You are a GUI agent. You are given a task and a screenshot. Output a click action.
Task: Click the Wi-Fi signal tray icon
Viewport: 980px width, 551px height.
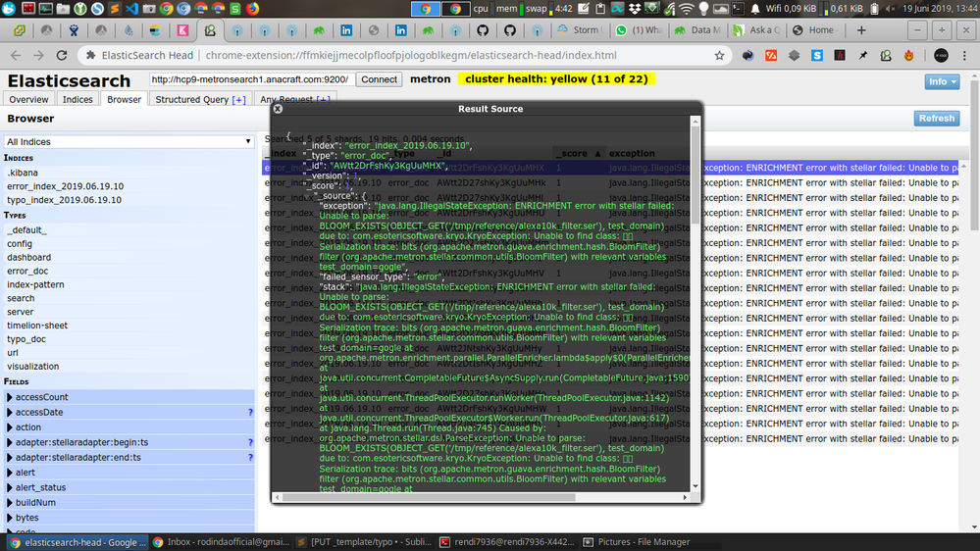(686, 9)
